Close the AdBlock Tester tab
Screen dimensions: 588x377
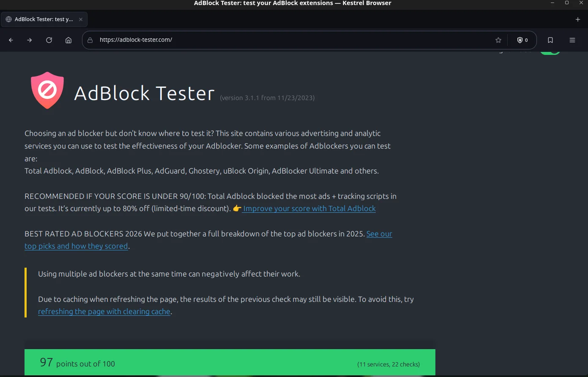coord(81,19)
